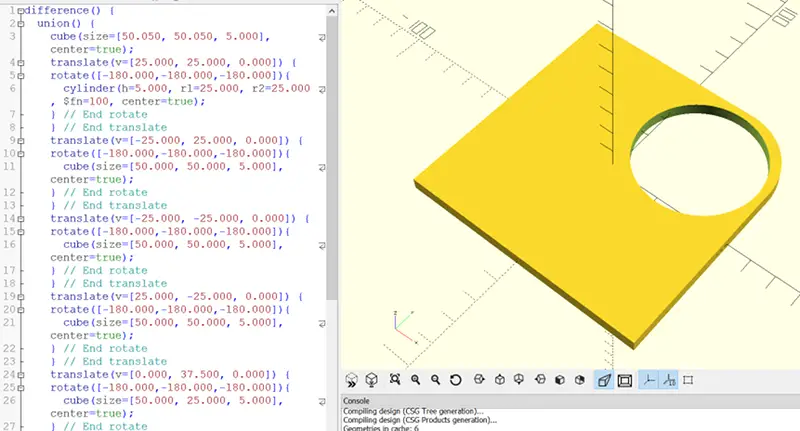Reset the 3D view rotation
The width and height of the screenshot is (800, 431).
tap(456, 380)
